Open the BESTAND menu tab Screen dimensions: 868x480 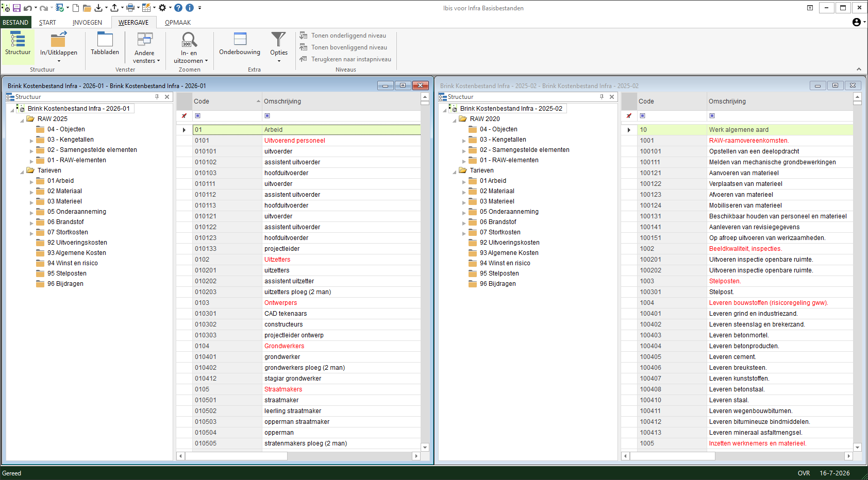(15, 22)
